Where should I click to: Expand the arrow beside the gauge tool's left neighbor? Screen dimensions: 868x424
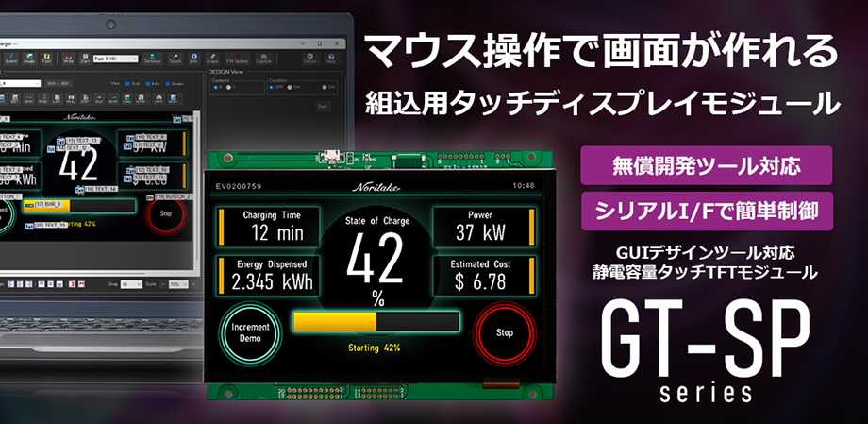pyautogui.click(x=148, y=99)
